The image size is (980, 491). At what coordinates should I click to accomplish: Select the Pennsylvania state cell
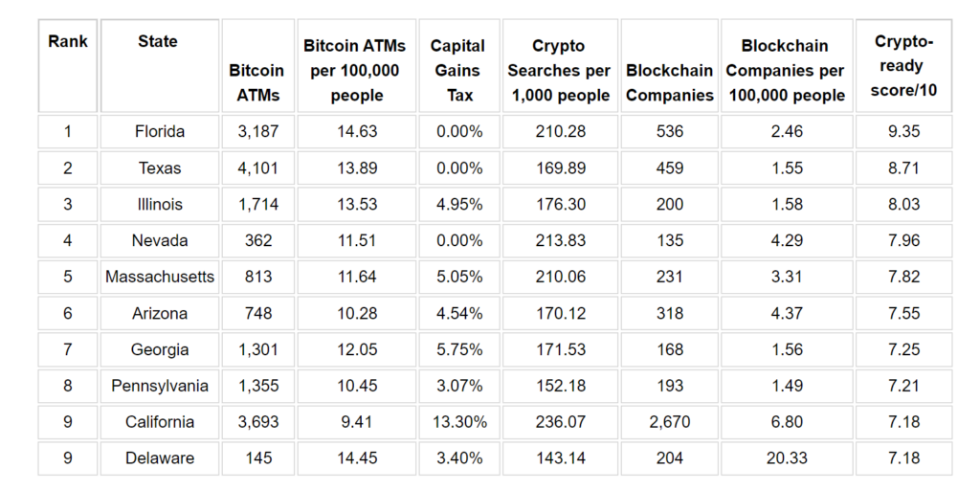pos(160,386)
